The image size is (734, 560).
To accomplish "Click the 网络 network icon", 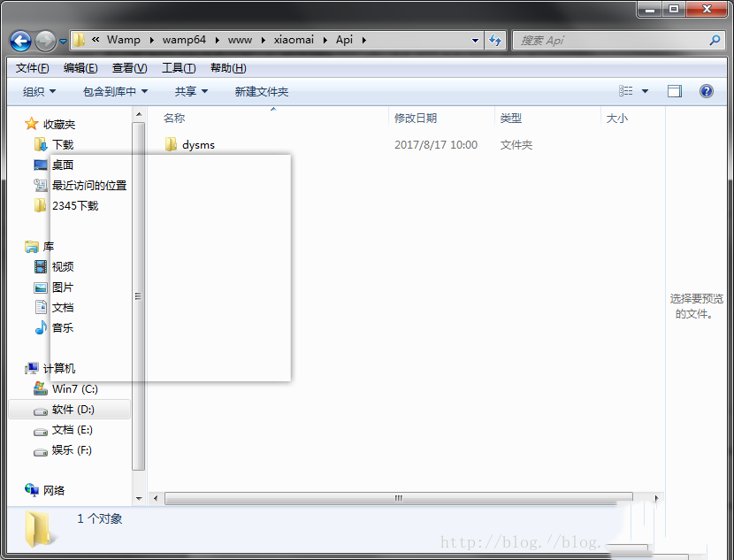I will (33, 490).
